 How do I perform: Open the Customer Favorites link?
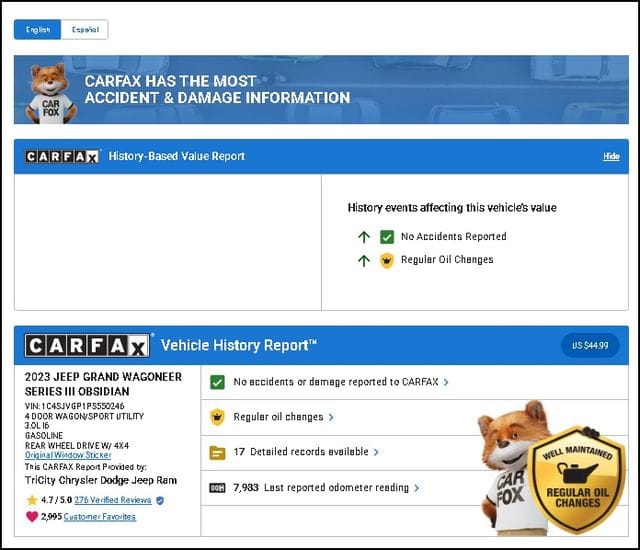coord(101,517)
